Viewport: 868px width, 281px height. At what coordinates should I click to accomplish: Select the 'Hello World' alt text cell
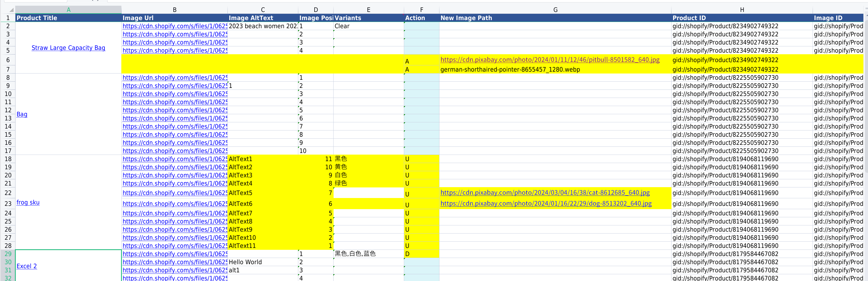click(263, 262)
